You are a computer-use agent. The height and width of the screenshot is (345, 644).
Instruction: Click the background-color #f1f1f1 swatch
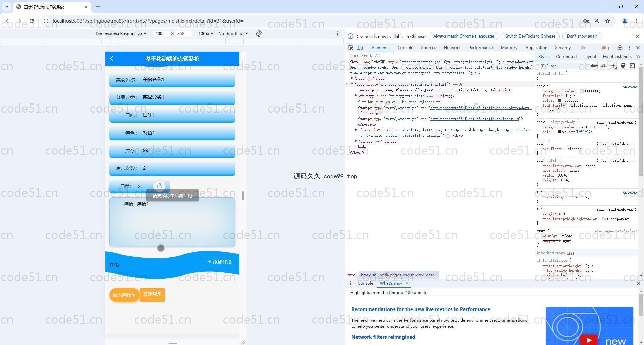pos(582,91)
